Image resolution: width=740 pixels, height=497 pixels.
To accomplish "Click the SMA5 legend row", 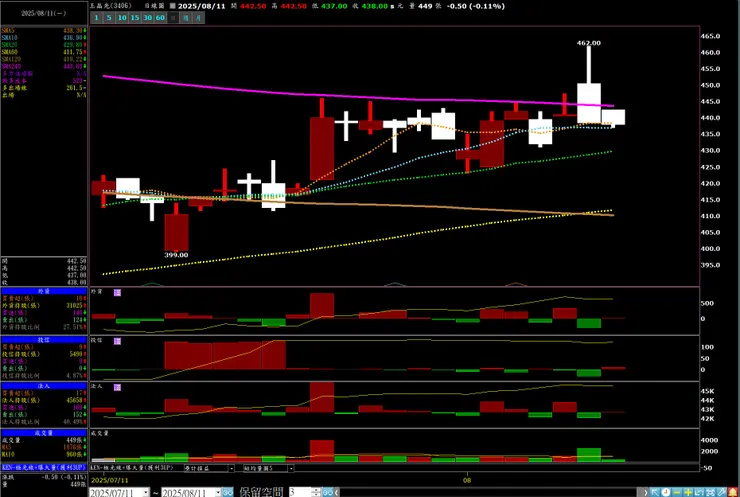I will tap(44, 30).
